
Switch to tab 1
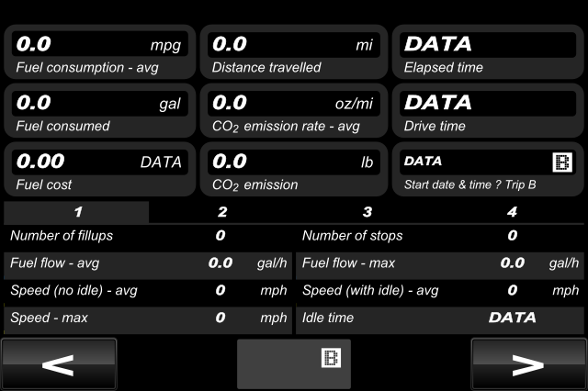pyautogui.click(x=76, y=212)
